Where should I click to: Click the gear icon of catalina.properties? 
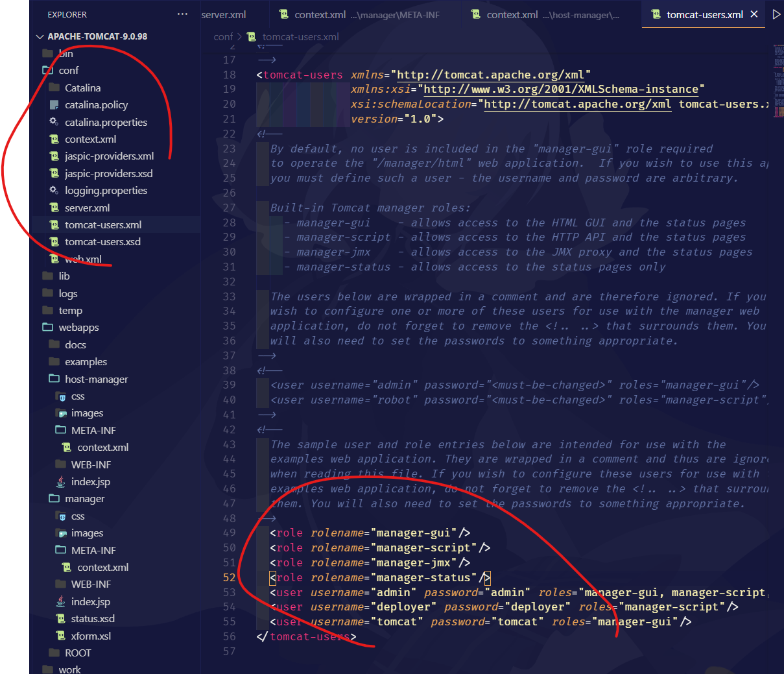click(54, 121)
